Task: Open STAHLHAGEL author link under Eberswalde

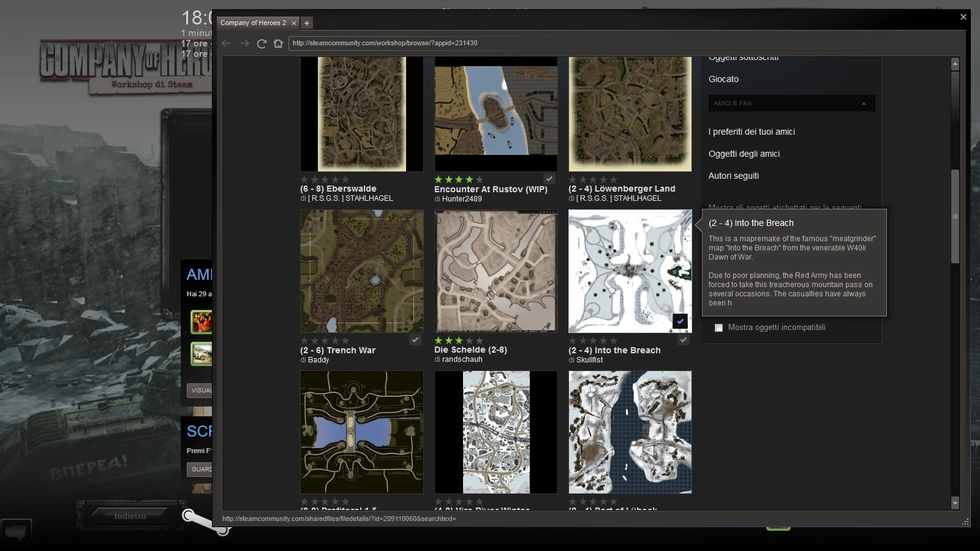Action: click(350, 198)
